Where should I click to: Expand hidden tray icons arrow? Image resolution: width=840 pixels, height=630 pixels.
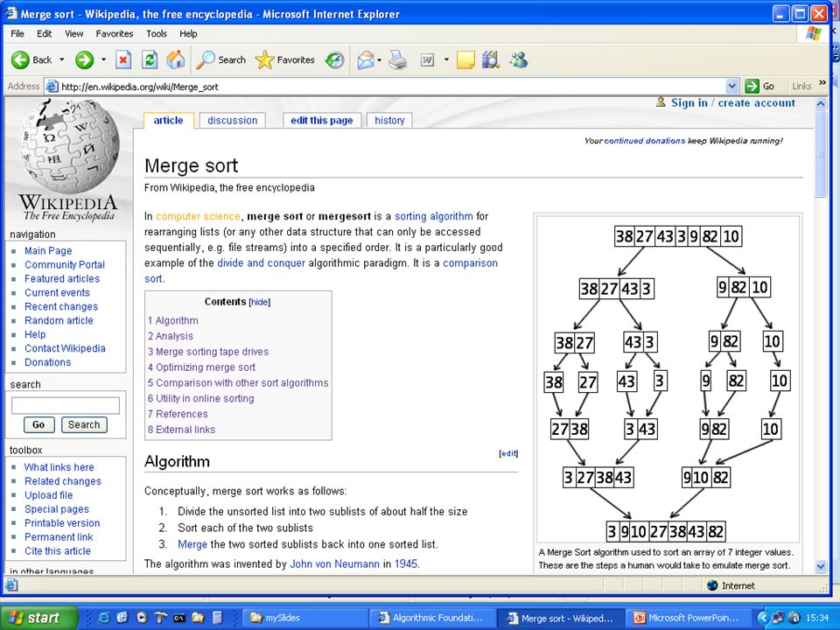(x=762, y=618)
